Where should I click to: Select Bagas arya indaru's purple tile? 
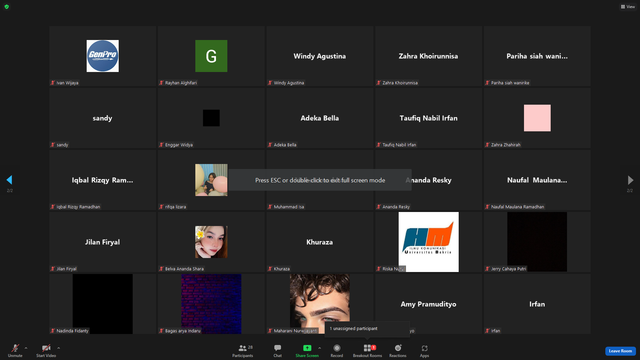pos(211,304)
